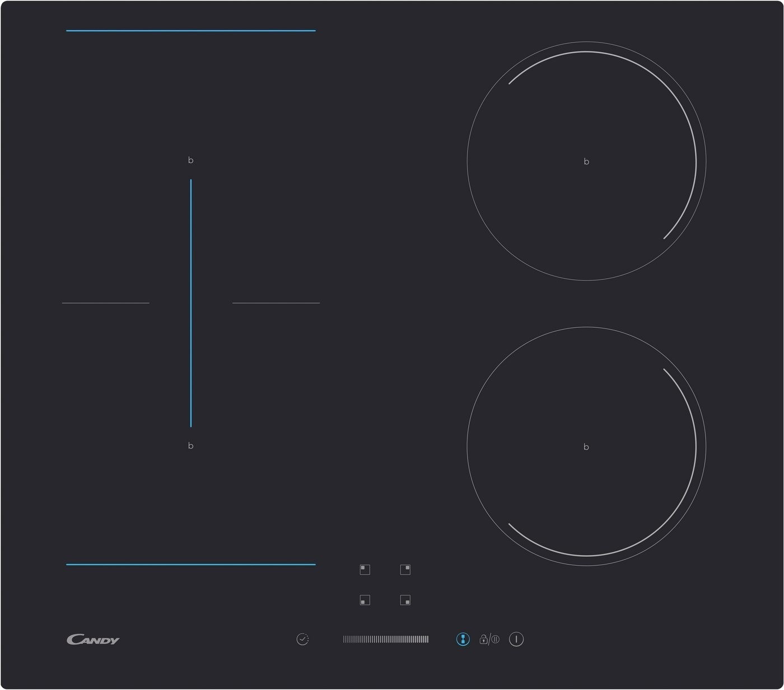
Task: Touch the short gray line left of centre
Action: tap(106, 303)
